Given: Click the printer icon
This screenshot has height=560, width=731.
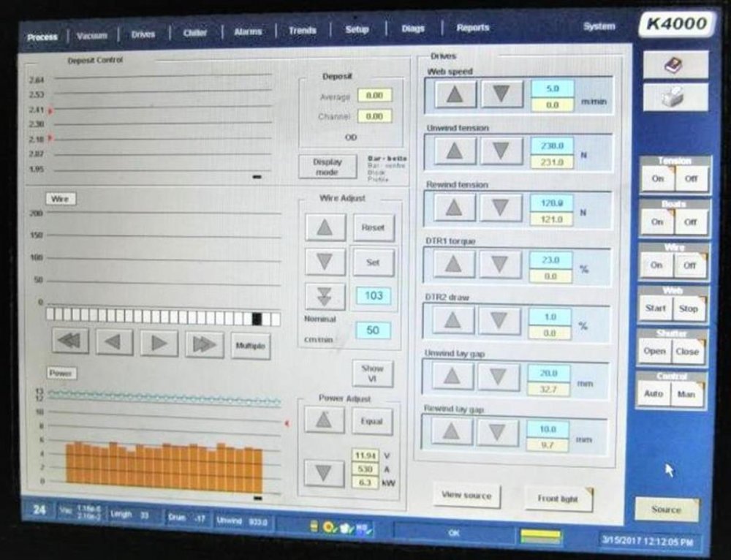Looking at the screenshot, I should click(674, 97).
